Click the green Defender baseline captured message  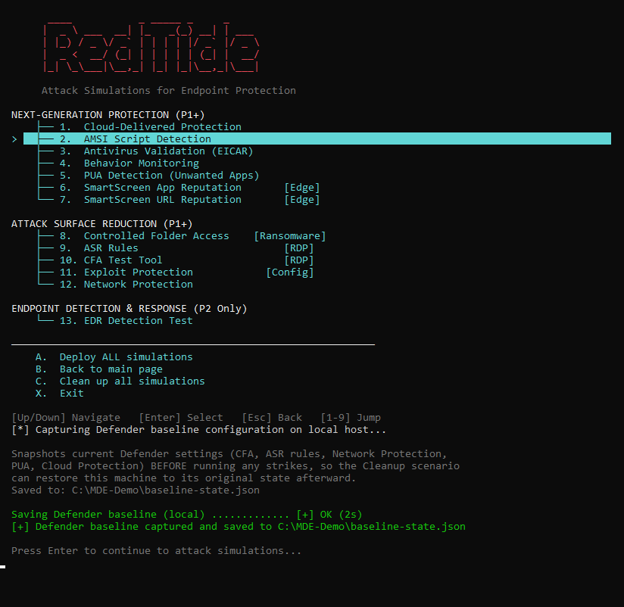[238, 526]
